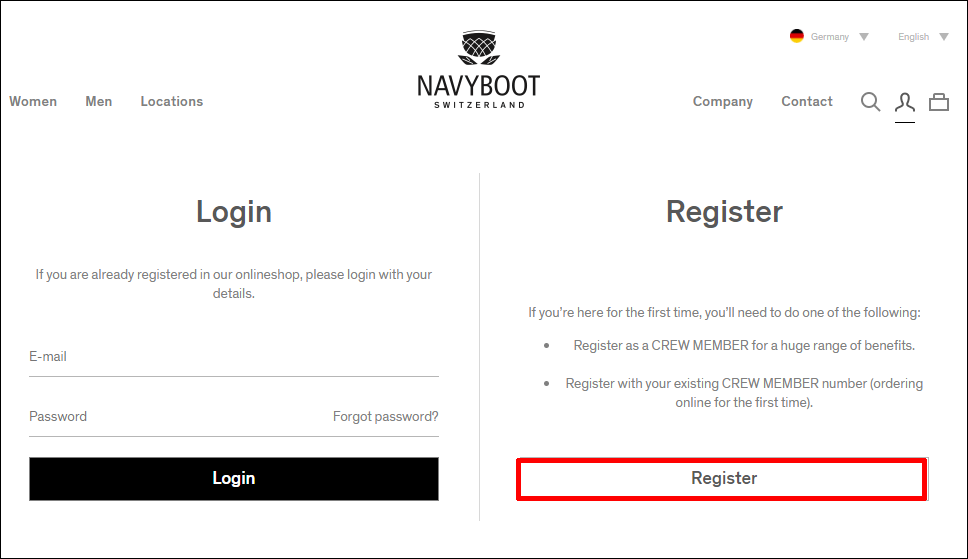Follow the Forgot password? link
This screenshot has width=968, height=559.
[x=385, y=416]
